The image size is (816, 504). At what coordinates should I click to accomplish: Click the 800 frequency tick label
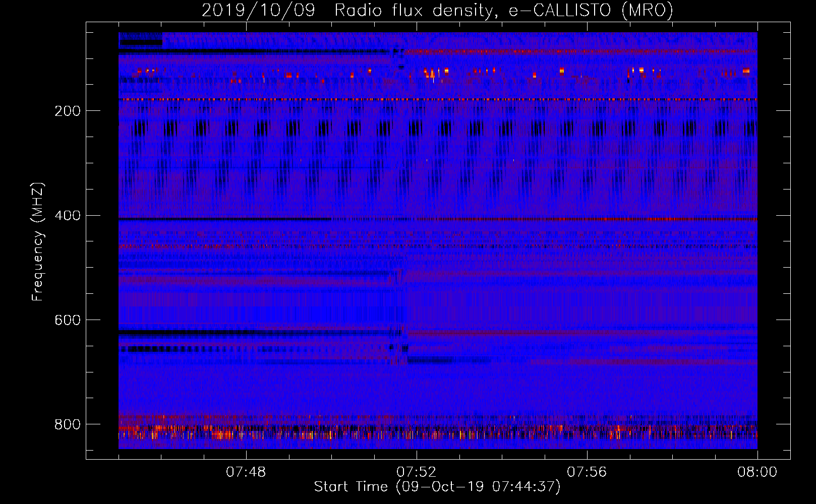point(68,425)
